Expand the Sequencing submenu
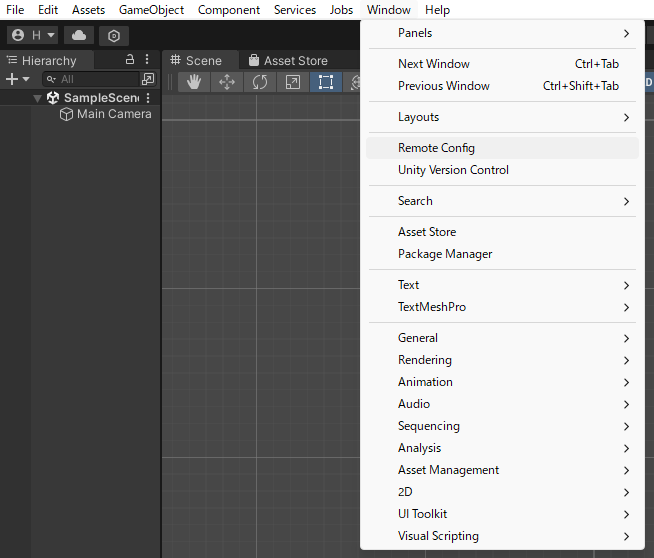 [x=502, y=426]
